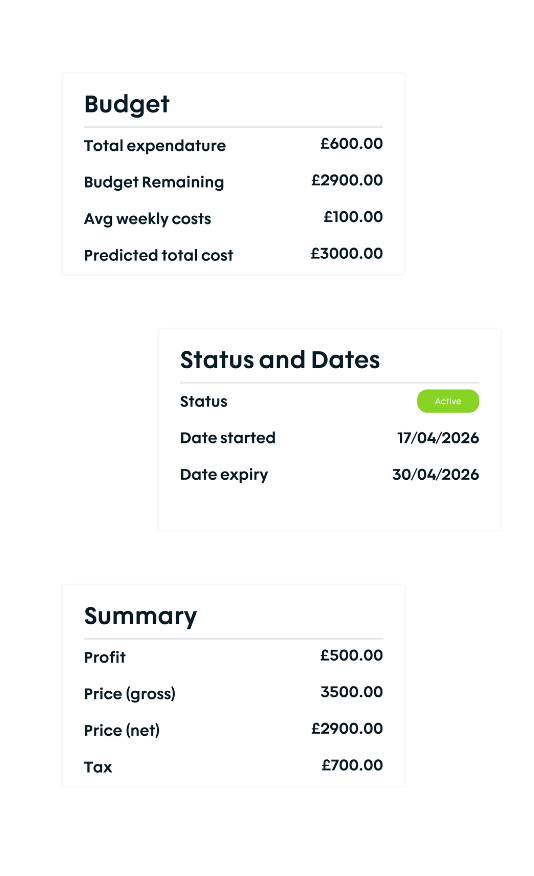The height and width of the screenshot is (876, 534).
Task: Click the Date started label
Action: click(227, 438)
